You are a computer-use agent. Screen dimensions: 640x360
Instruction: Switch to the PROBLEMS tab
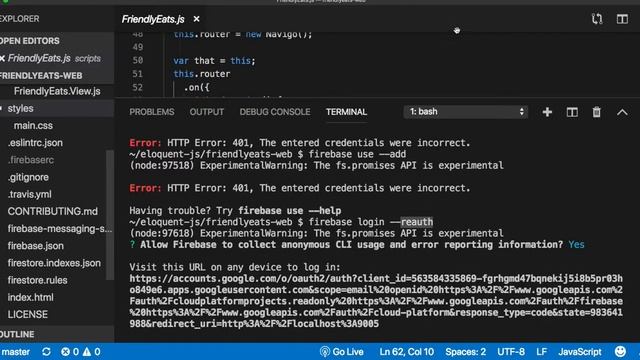(x=152, y=112)
